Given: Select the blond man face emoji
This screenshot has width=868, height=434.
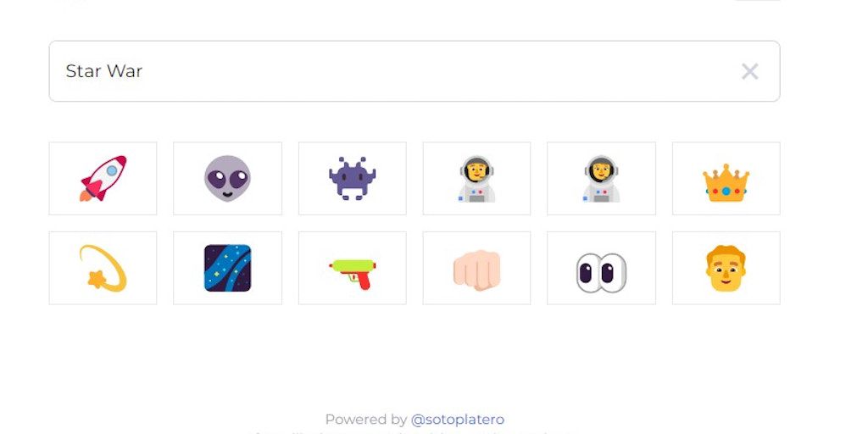Looking at the screenshot, I should [726, 268].
